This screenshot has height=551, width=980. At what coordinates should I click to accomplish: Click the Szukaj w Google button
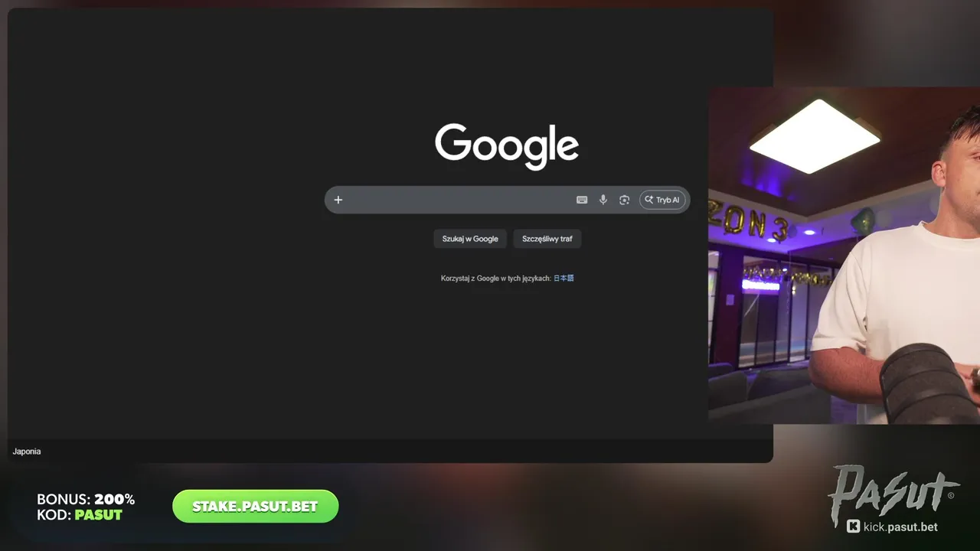[x=470, y=239]
